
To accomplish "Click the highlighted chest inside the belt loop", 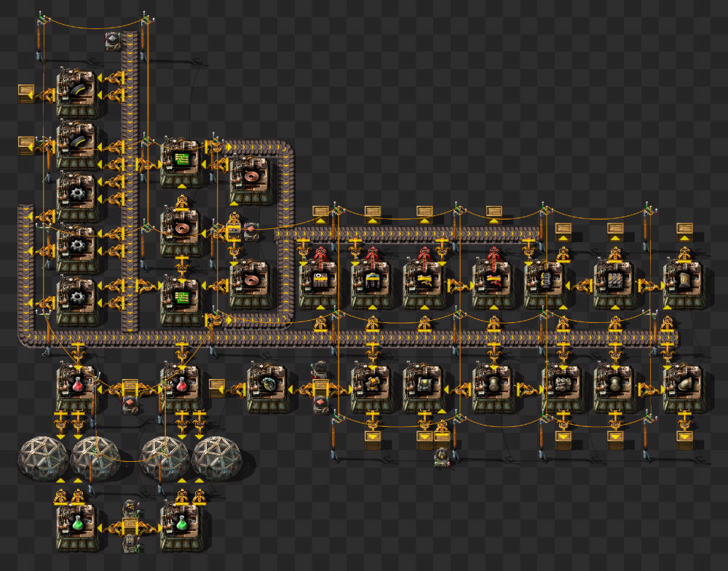I will coord(234,231).
